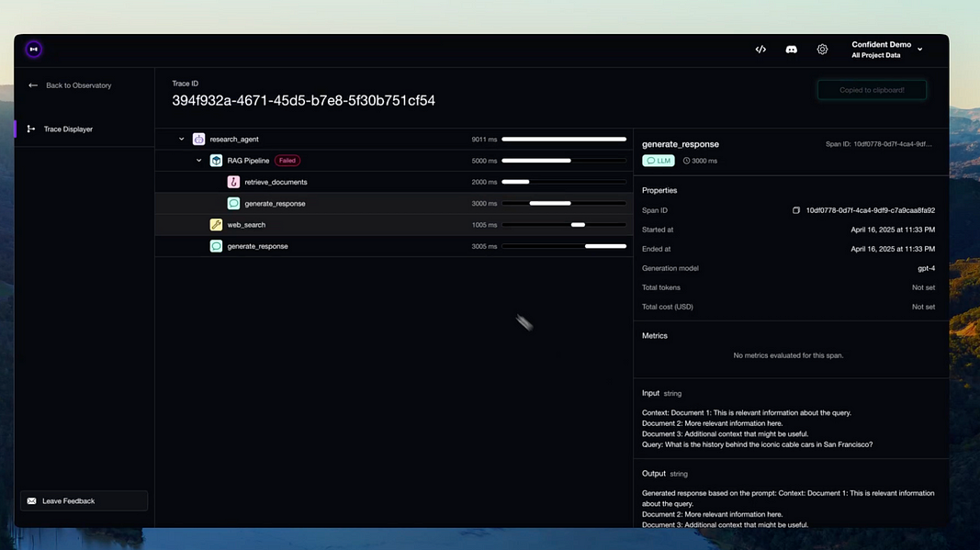Image resolution: width=980 pixels, height=550 pixels.
Task: Click the 9011 ms duration timeline bar
Action: click(564, 139)
